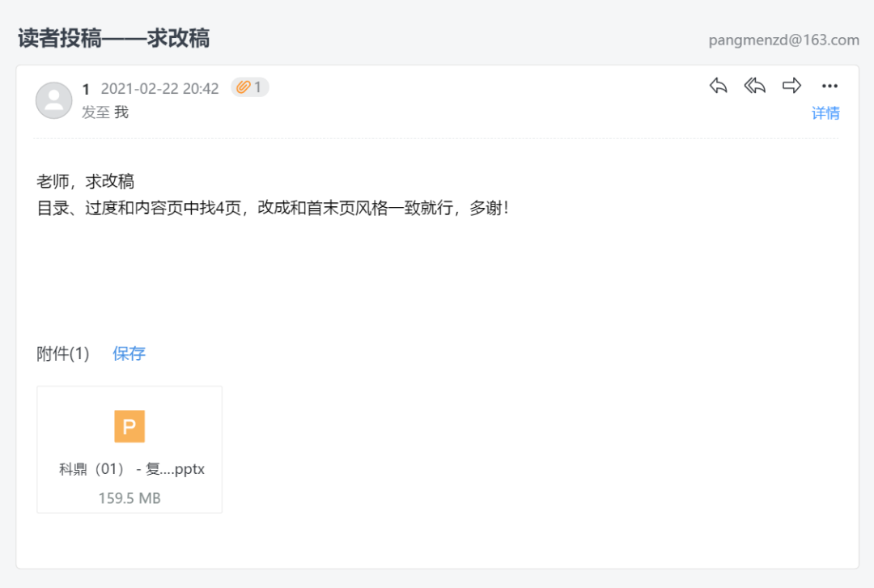This screenshot has width=874, height=588.
Task: Click the orange PowerPoint attachment icon
Action: (x=129, y=426)
